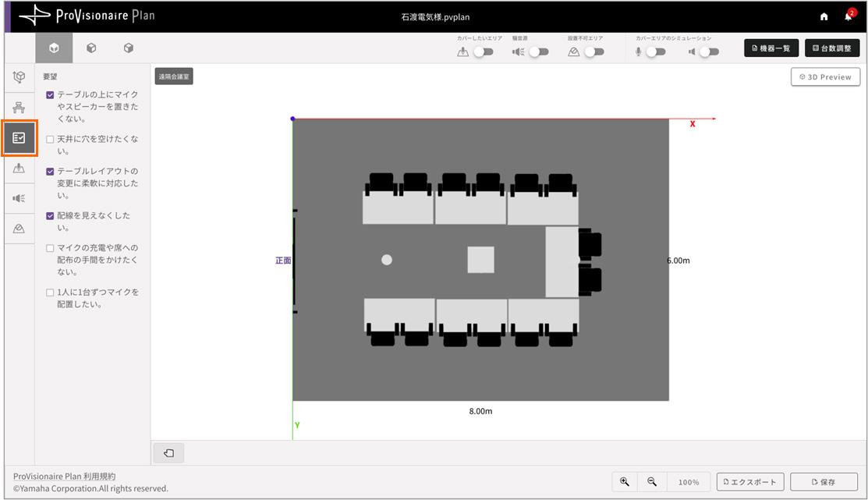Open the table layout sidebar icon
The image size is (868, 500).
click(19, 108)
